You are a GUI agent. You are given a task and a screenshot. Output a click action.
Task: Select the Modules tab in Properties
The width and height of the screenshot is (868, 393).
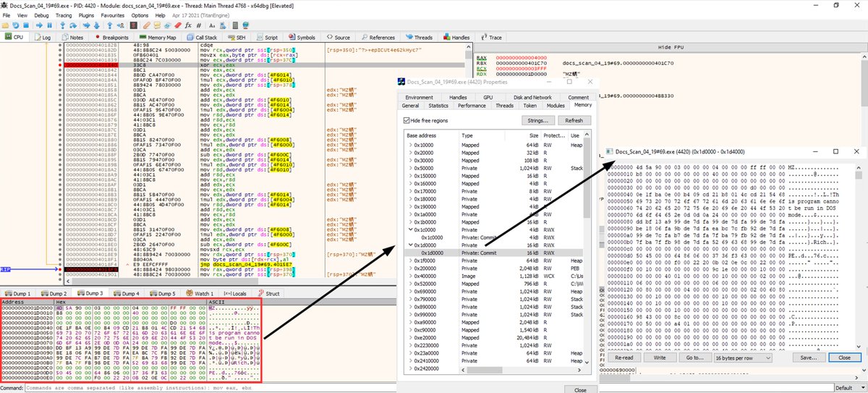[556, 106]
